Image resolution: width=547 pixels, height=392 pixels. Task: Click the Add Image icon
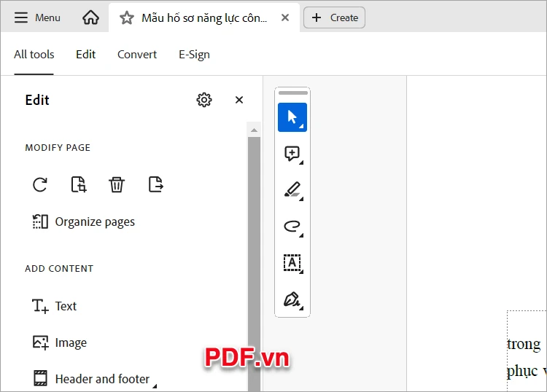[x=40, y=342]
